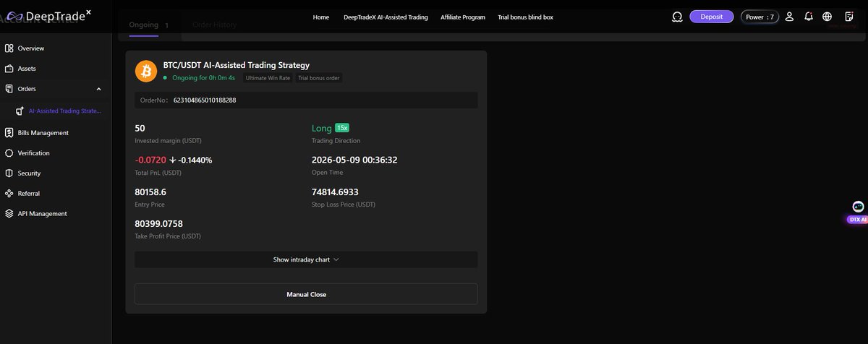The height and width of the screenshot is (344, 868).
Task: Click the Long trading direction text
Action: (x=321, y=128)
